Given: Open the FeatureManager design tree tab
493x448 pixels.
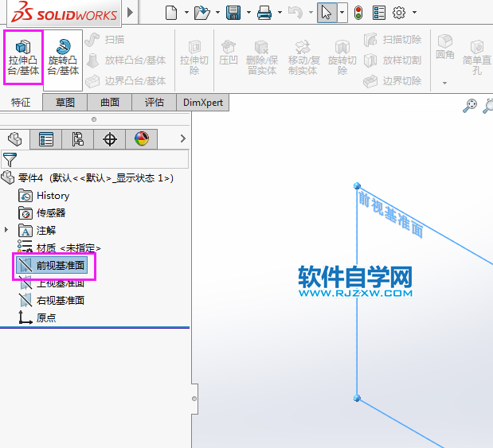Looking at the screenshot, I should coord(15,139).
